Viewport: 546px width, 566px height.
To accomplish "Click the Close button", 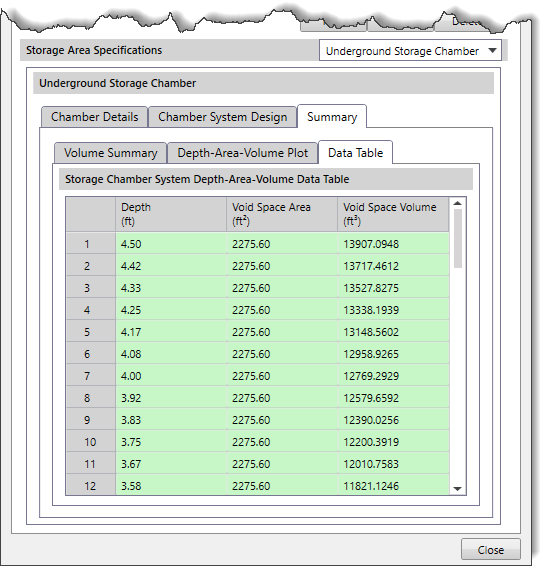I will [x=490, y=550].
